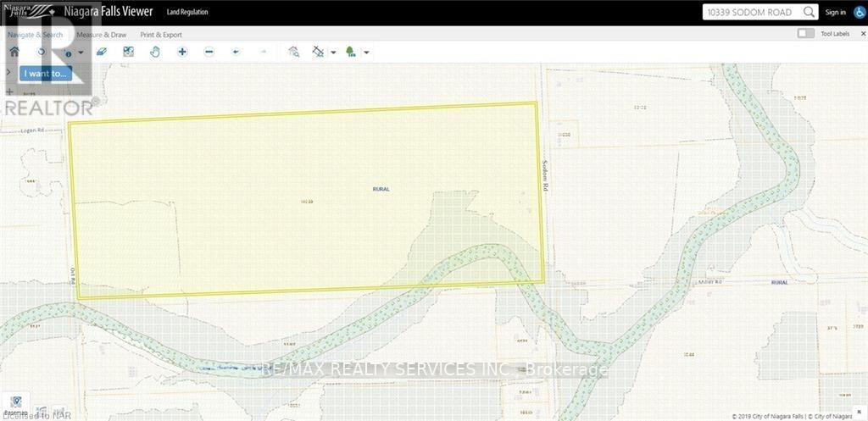Toggle the Tool Labels switch
The height and width of the screenshot is (421, 868).
(806, 34)
